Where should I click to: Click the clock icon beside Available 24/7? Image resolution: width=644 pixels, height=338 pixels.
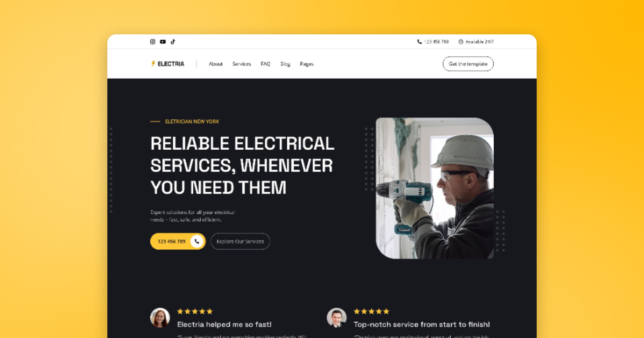pos(461,42)
